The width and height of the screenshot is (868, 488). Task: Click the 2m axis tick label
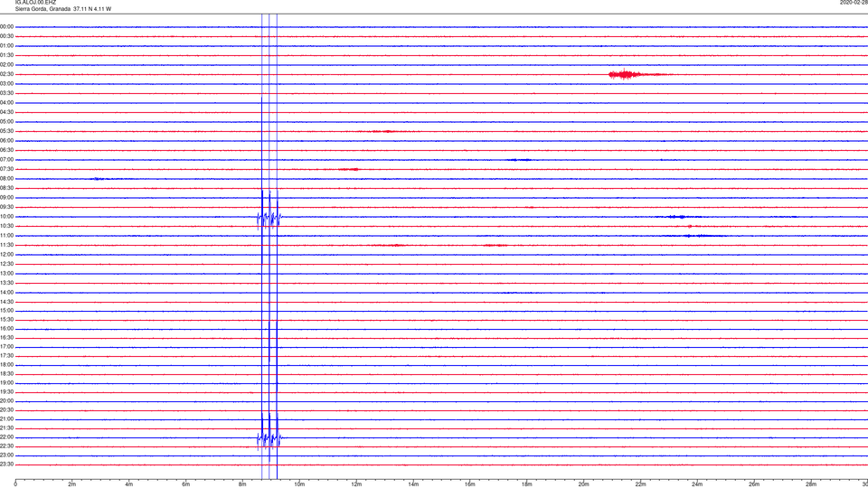72,484
